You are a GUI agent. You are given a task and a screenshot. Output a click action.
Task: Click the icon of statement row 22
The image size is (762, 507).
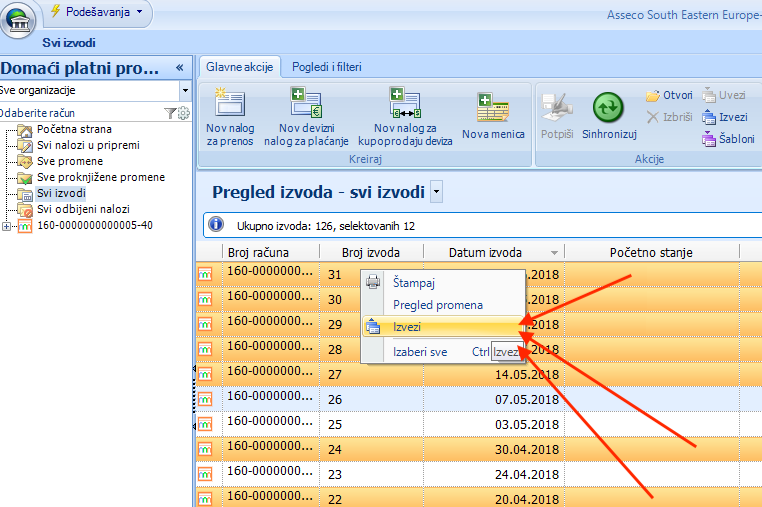(205, 499)
